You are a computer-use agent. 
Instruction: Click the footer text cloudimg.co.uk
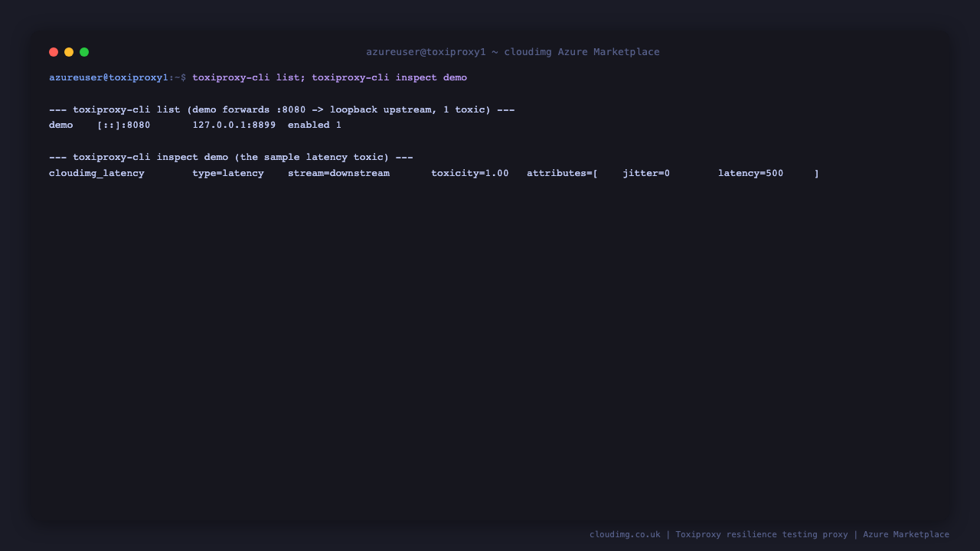click(x=625, y=534)
